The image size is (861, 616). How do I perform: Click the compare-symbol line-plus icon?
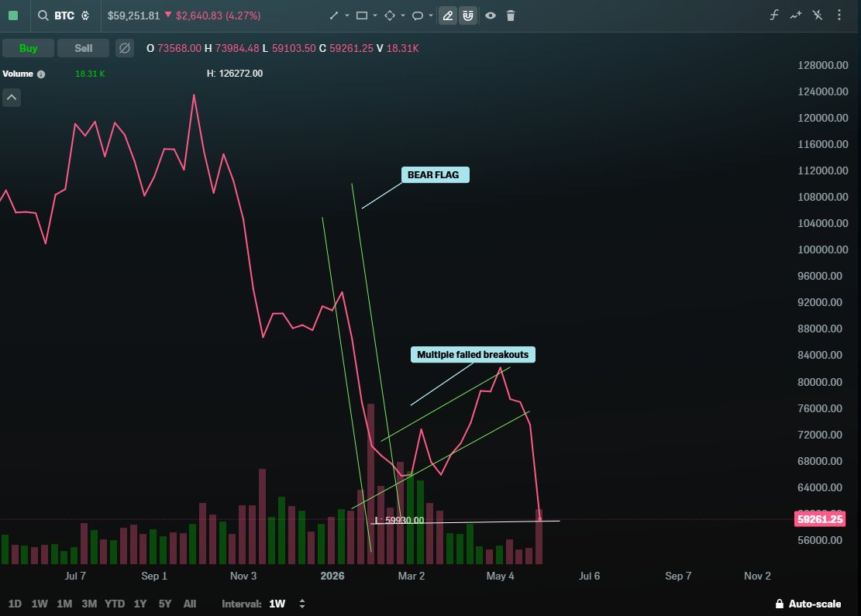coord(796,15)
